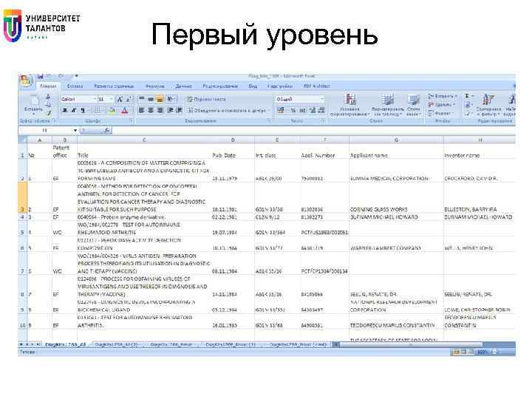Select top vertical alignment
This screenshot has height=399, width=532.
(x=142, y=99)
